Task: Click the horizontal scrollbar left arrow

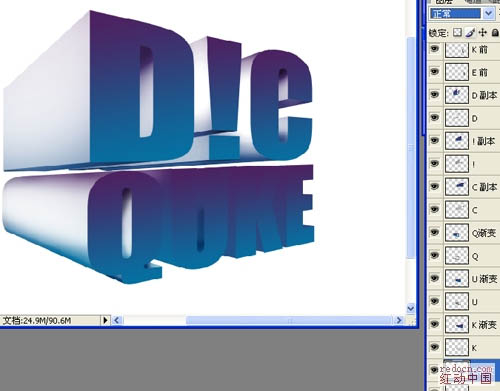Action: tap(116, 320)
